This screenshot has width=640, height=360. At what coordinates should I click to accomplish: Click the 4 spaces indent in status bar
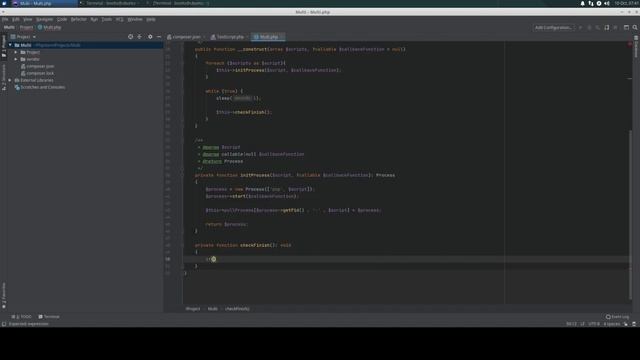[x=611, y=324]
